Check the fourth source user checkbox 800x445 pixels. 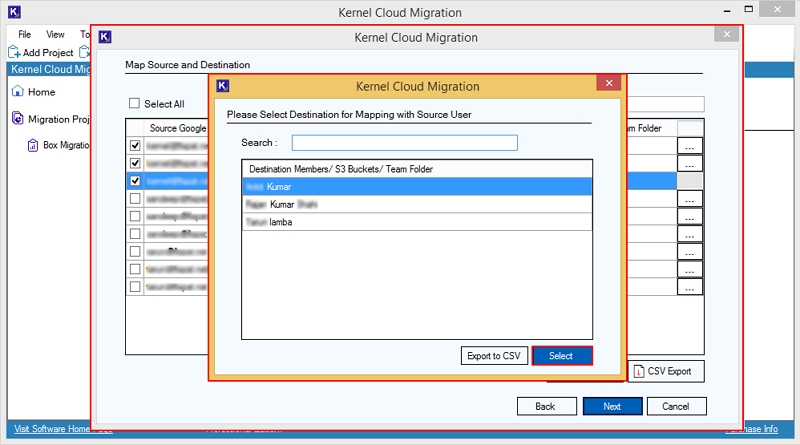[135, 199]
